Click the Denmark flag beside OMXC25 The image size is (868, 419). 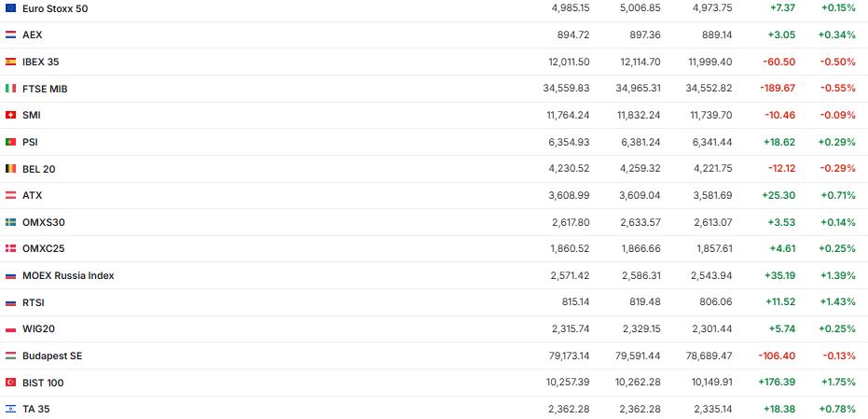point(10,249)
